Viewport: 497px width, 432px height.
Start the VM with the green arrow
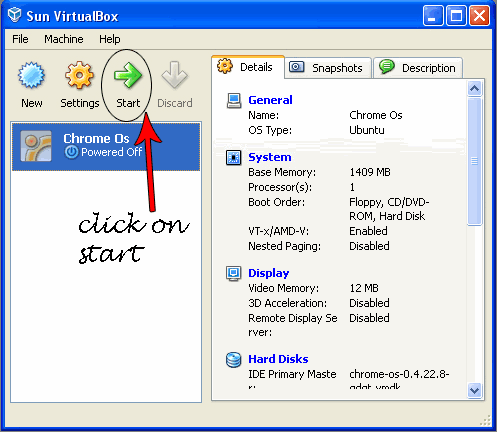tap(128, 75)
